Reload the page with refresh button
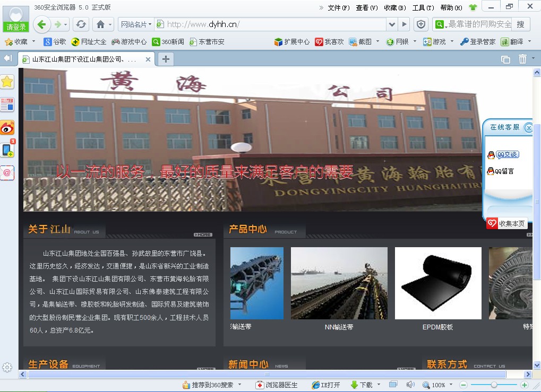Screen dimensions: 541x392 point(81,24)
